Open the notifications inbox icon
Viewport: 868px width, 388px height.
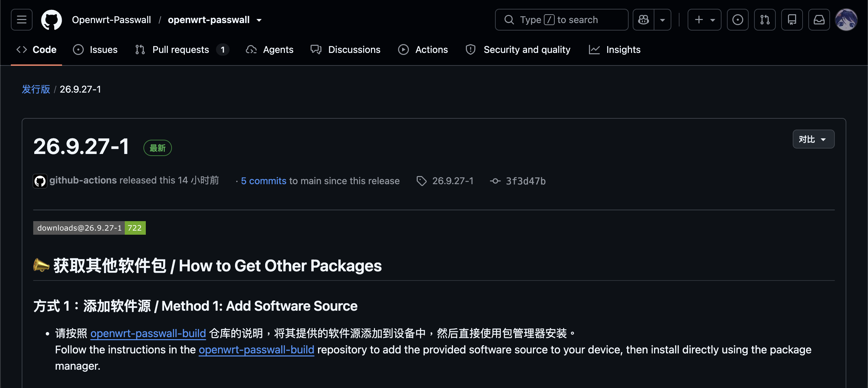click(x=819, y=20)
